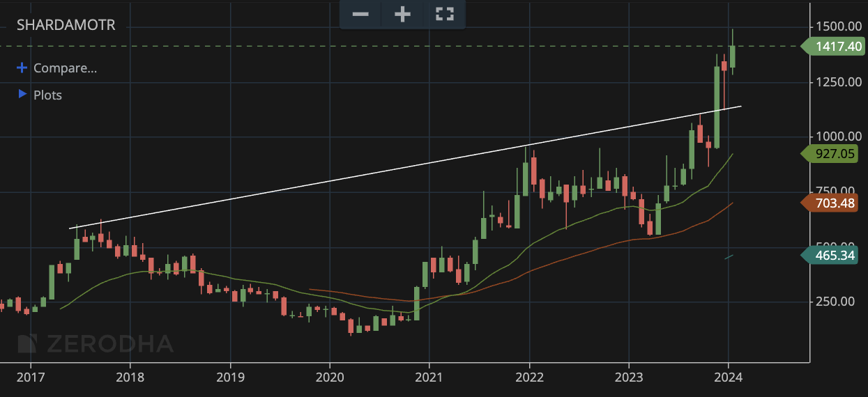868x397 pixels.
Task: Toggle fullscreen chart view
Action: (x=444, y=15)
